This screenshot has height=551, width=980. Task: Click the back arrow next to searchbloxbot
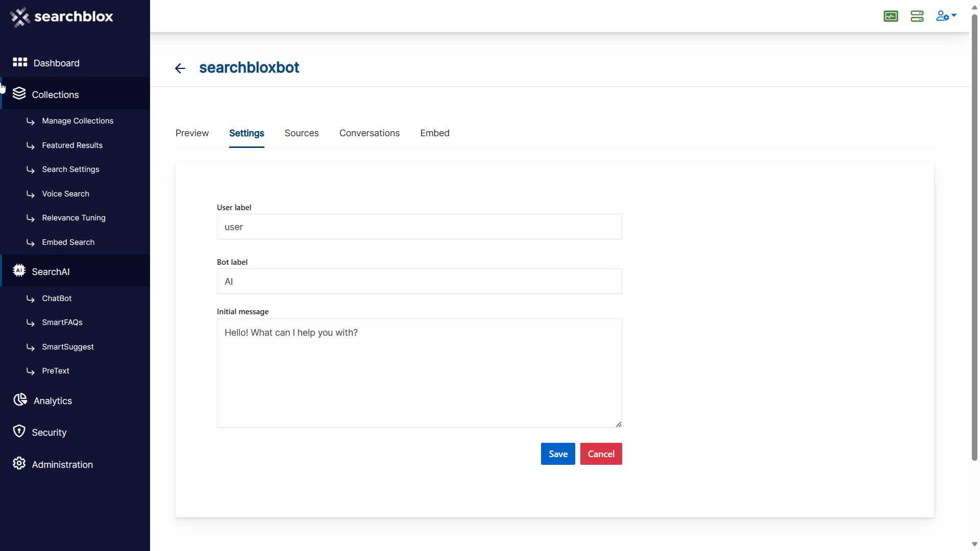tap(180, 68)
